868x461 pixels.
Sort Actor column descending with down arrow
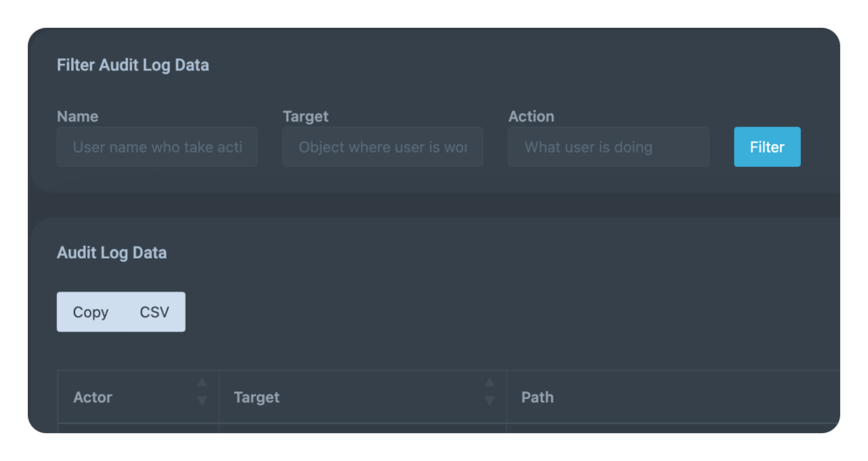pyautogui.click(x=202, y=400)
